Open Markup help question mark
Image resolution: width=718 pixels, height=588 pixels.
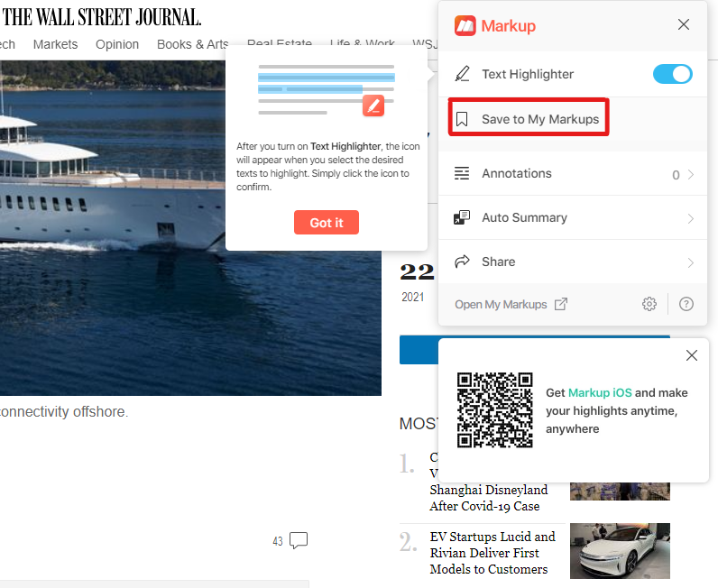[686, 304]
